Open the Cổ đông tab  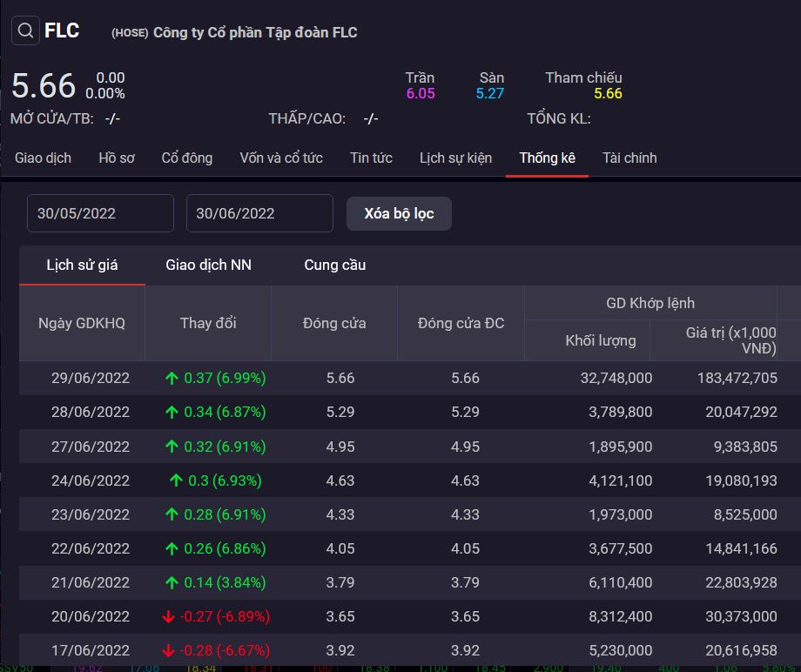186,158
